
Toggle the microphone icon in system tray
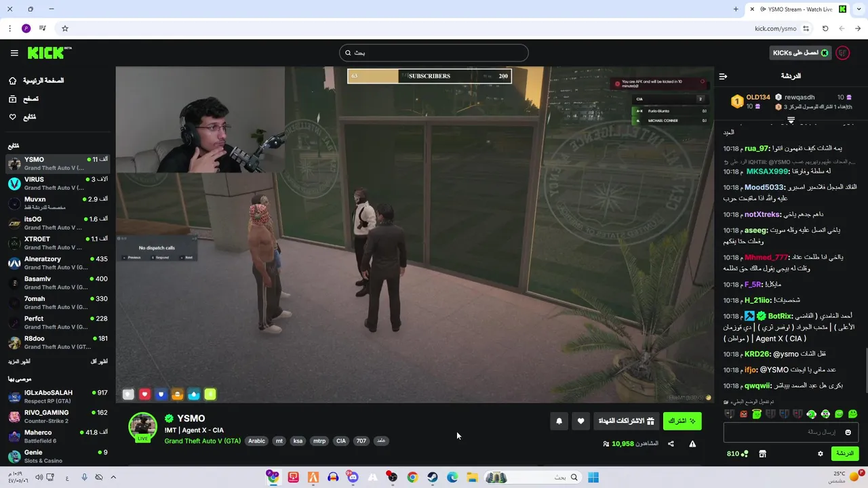tap(84, 477)
